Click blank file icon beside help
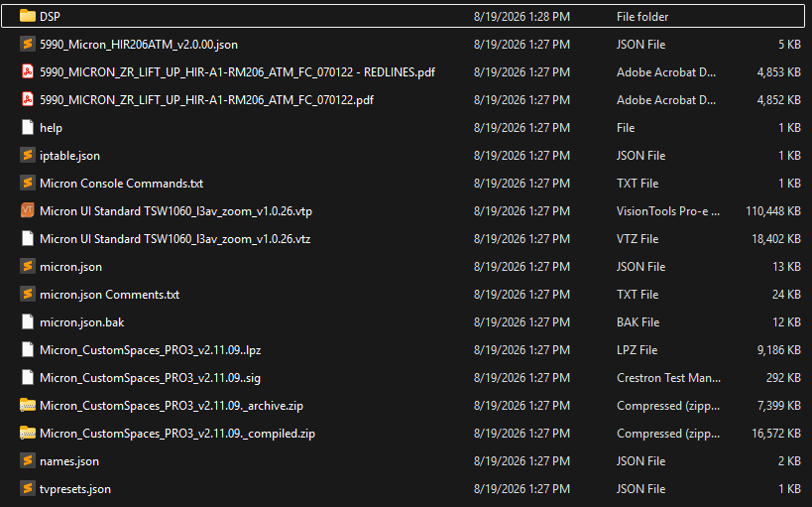Viewport: 812px width, 507px height. (x=28, y=128)
